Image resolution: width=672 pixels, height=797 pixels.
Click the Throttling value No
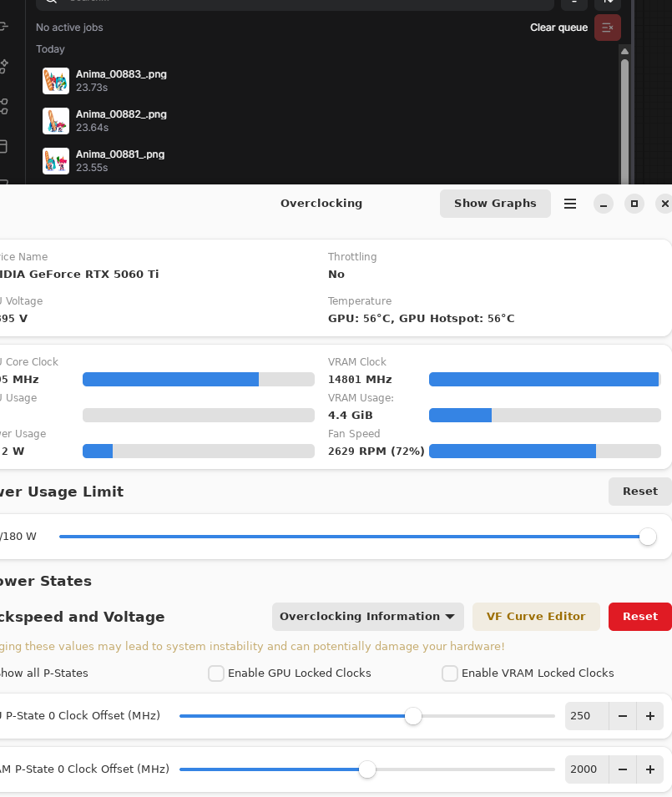[336, 275]
